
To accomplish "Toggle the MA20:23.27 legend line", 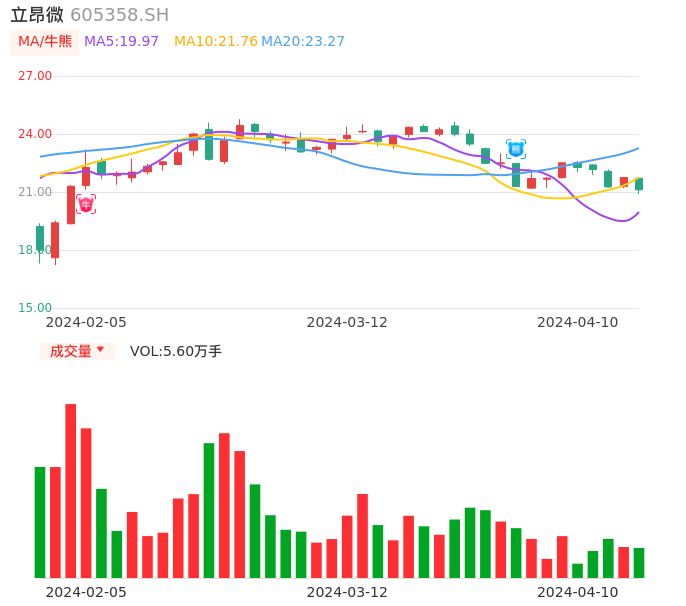I will [x=303, y=42].
